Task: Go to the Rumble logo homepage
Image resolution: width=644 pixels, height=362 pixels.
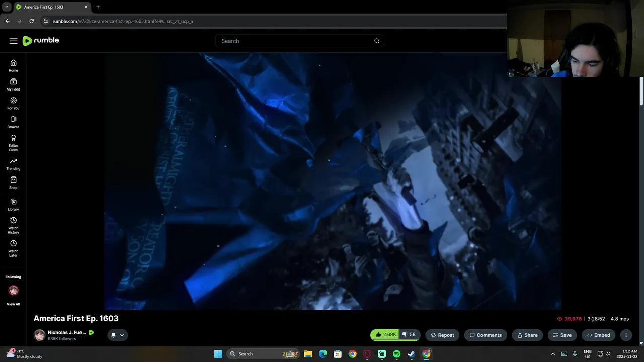Action: click(41, 41)
